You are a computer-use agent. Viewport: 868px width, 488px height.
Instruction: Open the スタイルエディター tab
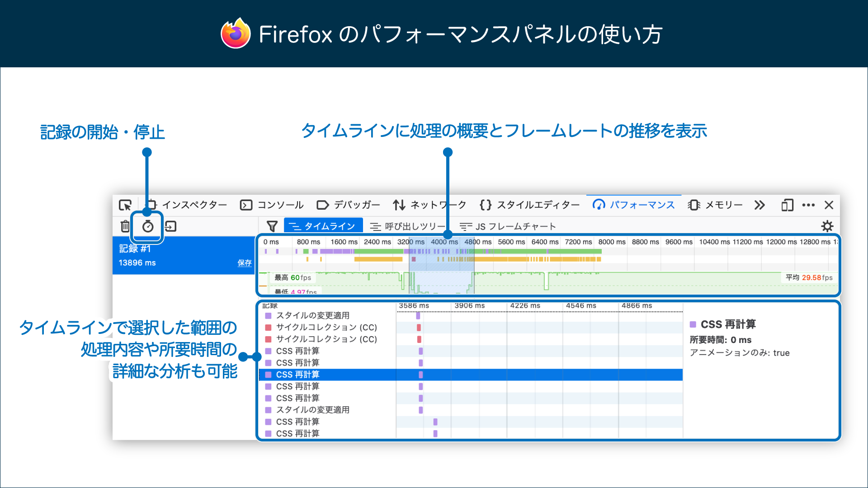pos(529,205)
